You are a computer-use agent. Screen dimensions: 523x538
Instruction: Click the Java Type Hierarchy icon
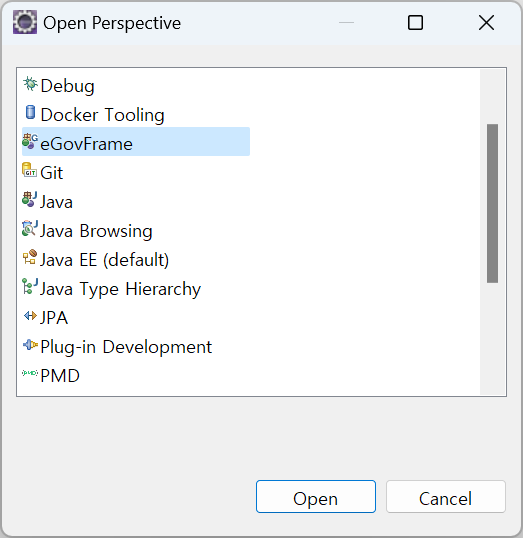(30, 286)
